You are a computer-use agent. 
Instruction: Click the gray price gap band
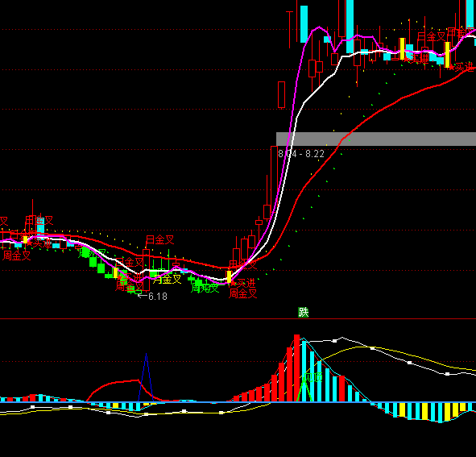[376, 139]
